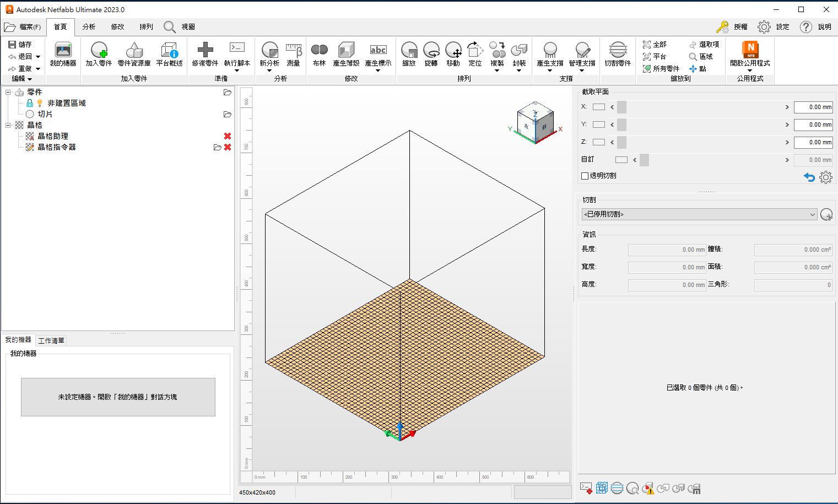Open 我的機器 from the ribbon

click(63, 54)
